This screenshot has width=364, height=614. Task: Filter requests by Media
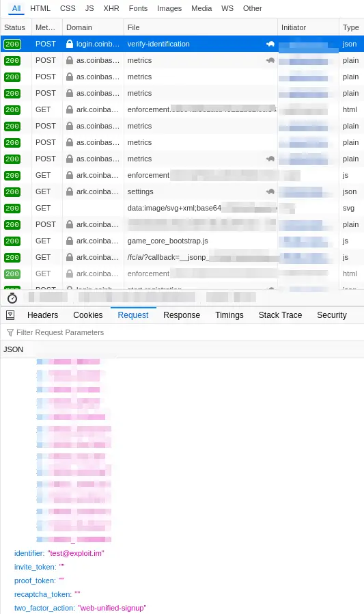click(201, 8)
